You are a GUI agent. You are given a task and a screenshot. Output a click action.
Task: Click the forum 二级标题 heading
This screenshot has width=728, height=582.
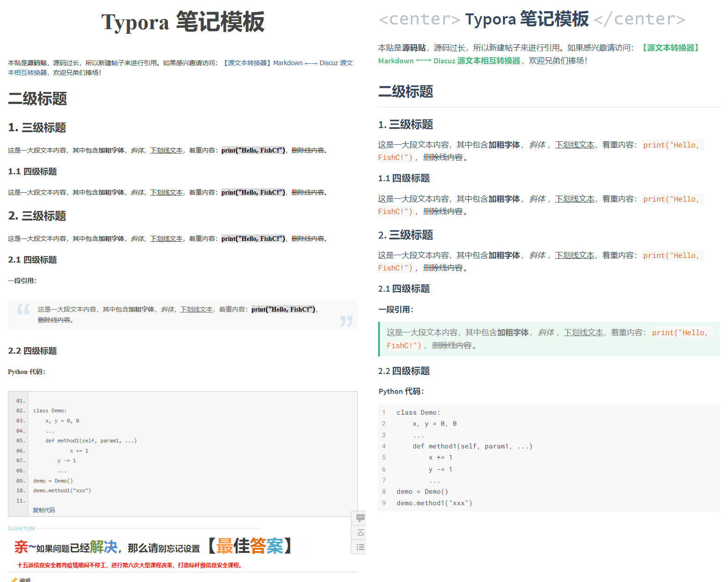(37, 98)
